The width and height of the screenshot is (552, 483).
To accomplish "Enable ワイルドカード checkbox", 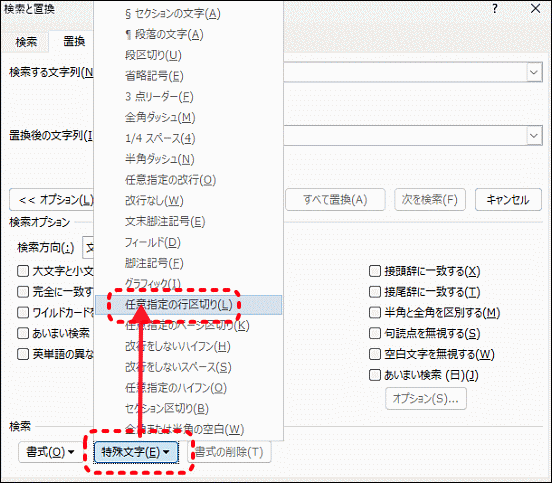I will 23,313.
